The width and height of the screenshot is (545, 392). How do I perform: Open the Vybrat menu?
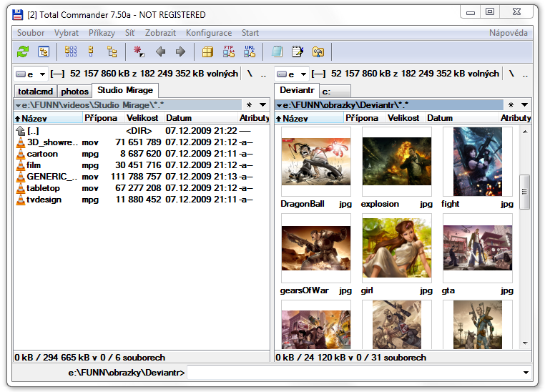(67, 33)
